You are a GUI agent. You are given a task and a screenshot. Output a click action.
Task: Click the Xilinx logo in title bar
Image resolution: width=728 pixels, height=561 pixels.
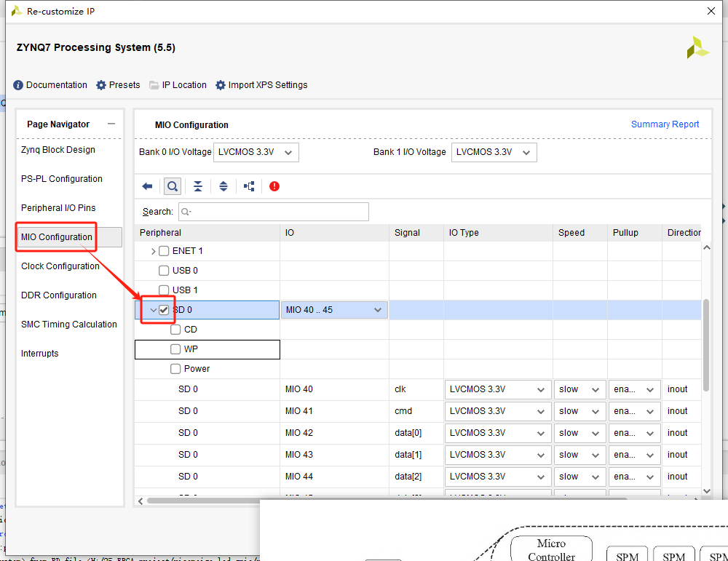tap(17, 11)
